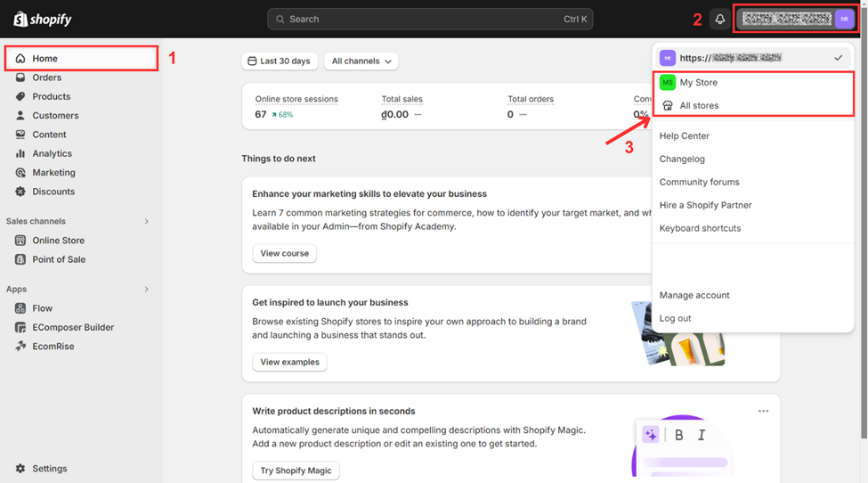868x483 pixels.
Task: Click the Flow app icon
Action: pos(20,308)
